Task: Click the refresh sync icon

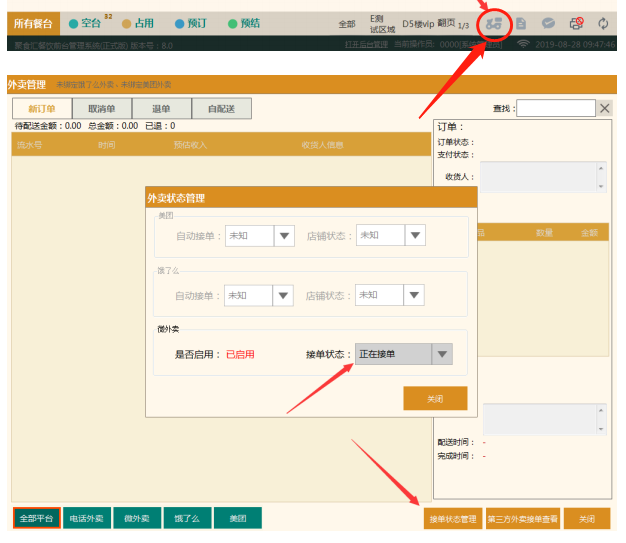Action: [x=603, y=23]
